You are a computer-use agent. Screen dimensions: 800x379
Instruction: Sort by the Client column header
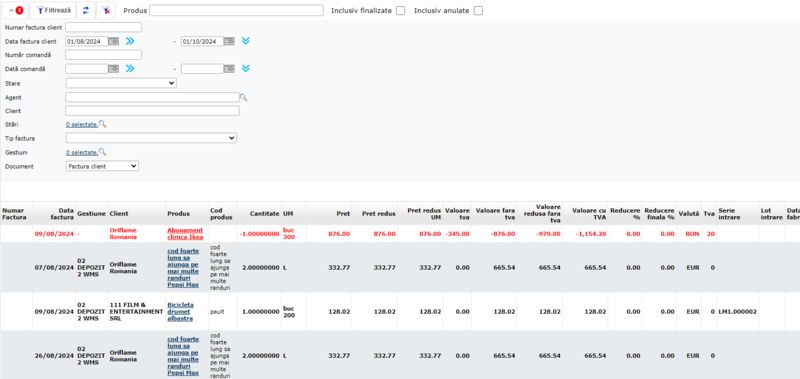pos(119,214)
